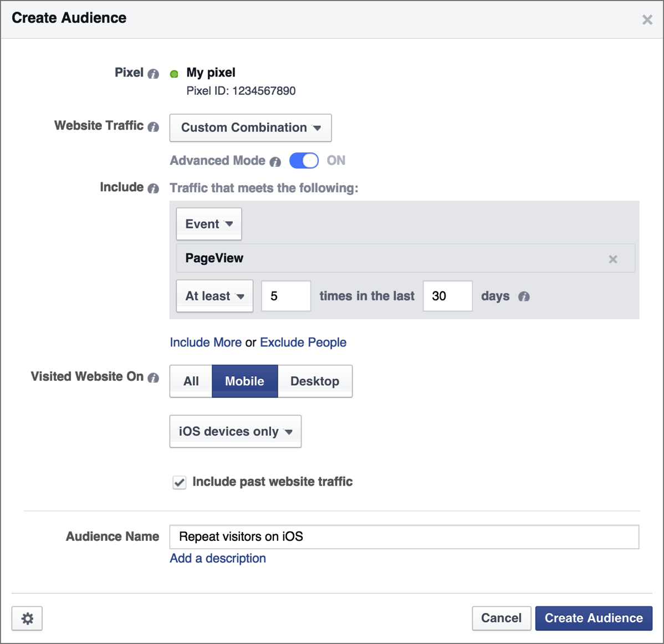Click the Audience Name text field

[x=405, y=537]
